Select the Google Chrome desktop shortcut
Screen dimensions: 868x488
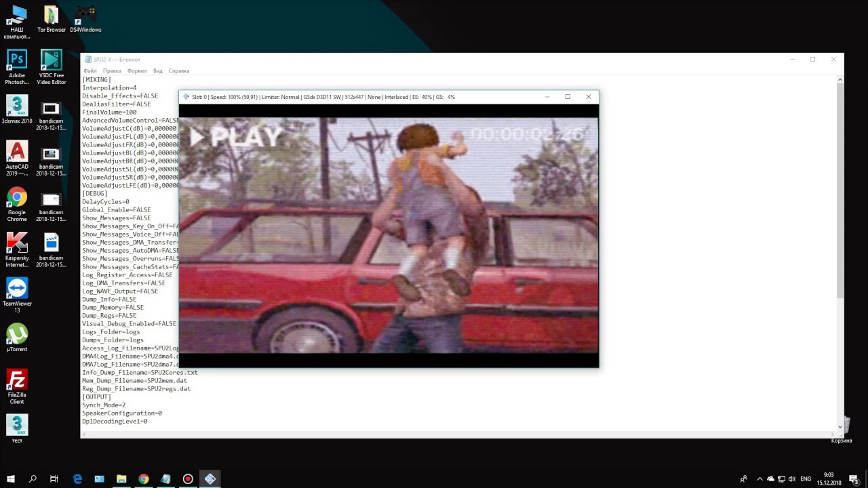tap(16, 205)
